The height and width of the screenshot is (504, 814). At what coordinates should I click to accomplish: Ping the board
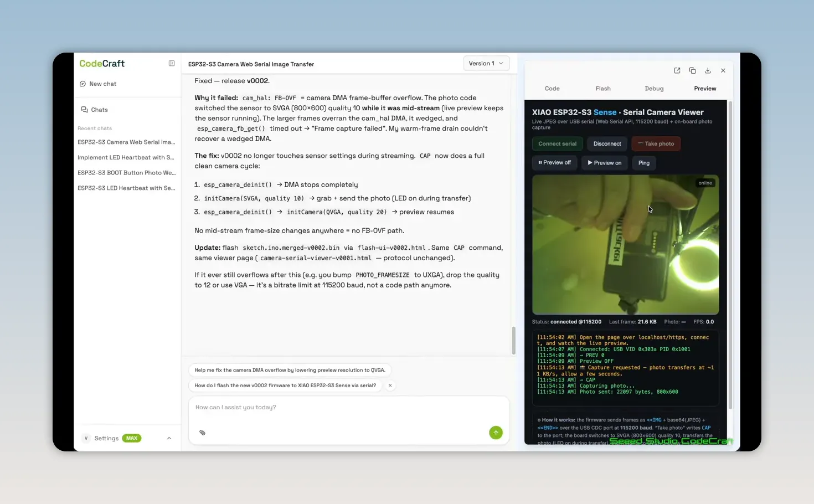click(x=643, y=163)
